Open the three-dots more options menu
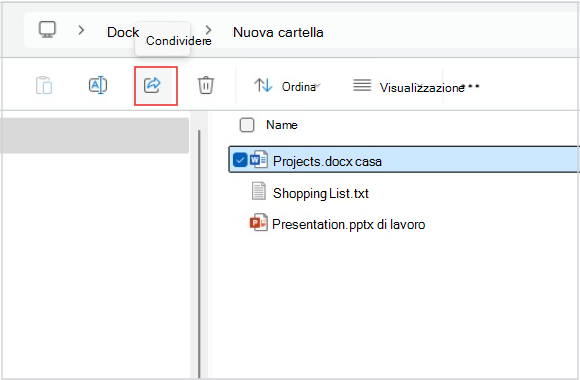 pos(471,87)
